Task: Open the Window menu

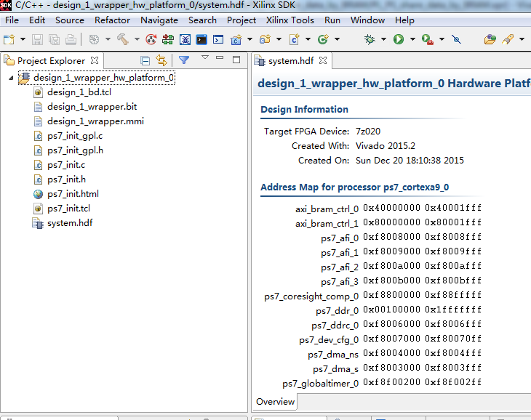Action: tap(368, 20)
